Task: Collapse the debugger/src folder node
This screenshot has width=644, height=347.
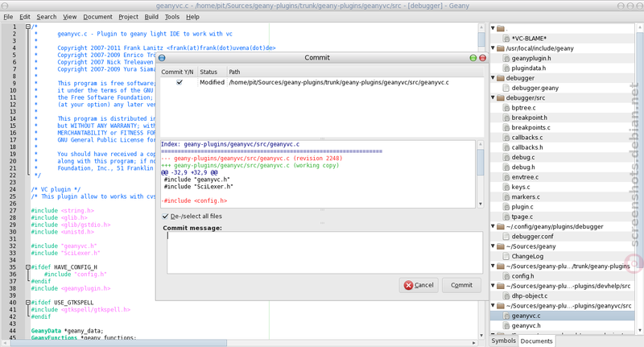Action: 493,97
